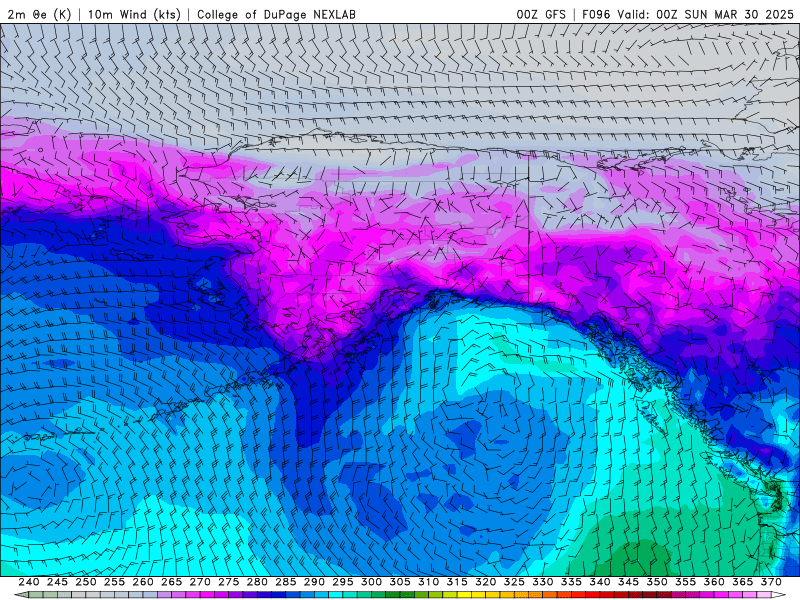Click the 290 value on the color scale
This screenshot has height=600, width=800.
314,582
